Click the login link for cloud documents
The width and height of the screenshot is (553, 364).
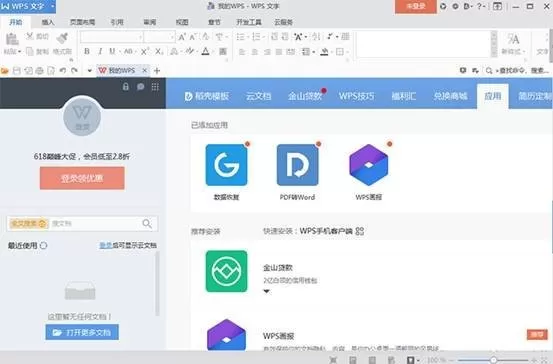(x=105, y=245)
